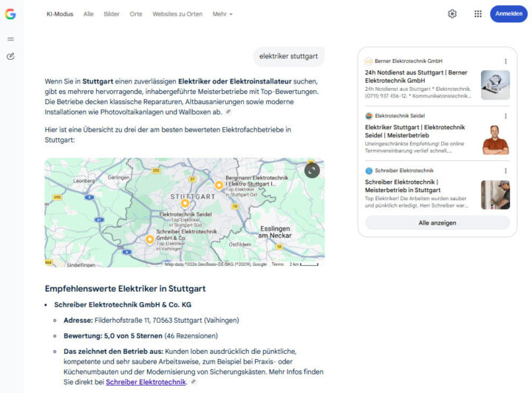This screenshot has width=532, height=393.
Task: Select the Elektrotechnik Seidel map pin
Action: point(185,203)
